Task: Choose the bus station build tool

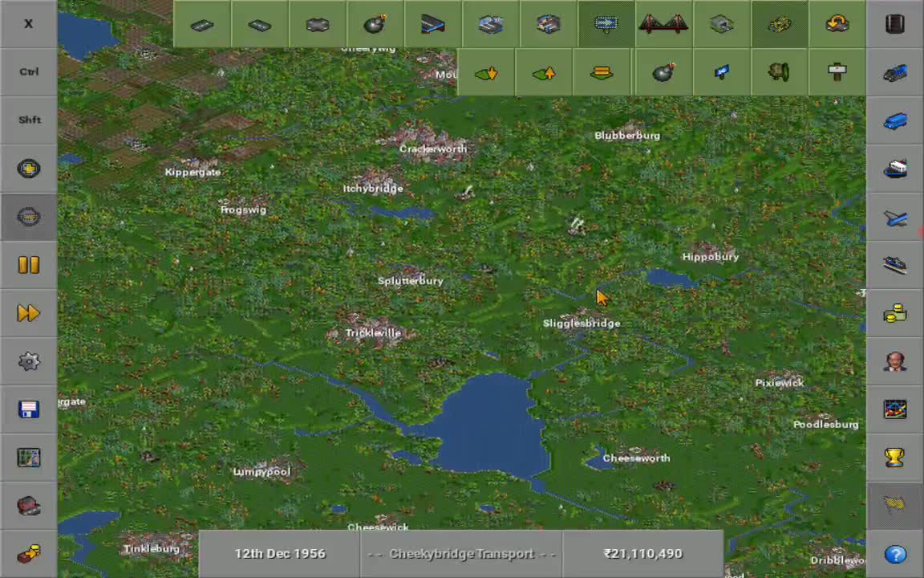Action: pos(490,24)
